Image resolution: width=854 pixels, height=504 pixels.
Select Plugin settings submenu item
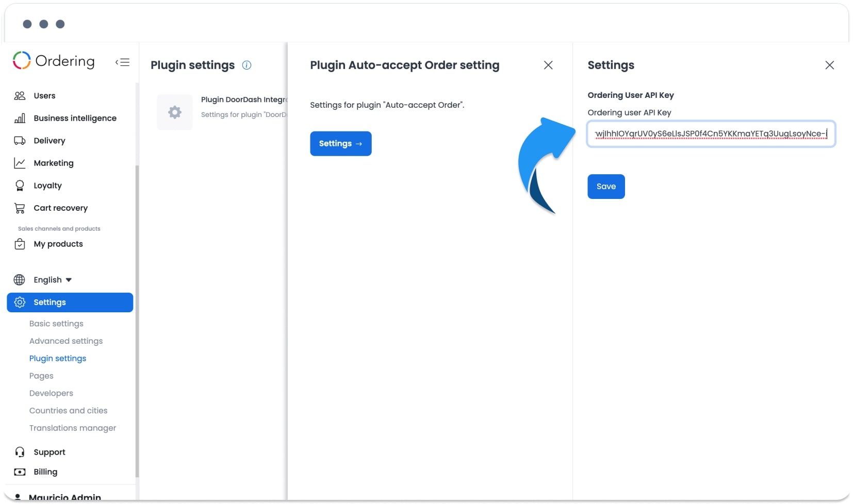[58, 359]
